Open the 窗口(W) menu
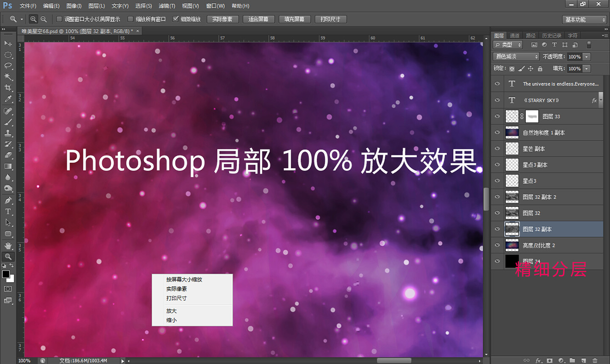 click(215, 6)
